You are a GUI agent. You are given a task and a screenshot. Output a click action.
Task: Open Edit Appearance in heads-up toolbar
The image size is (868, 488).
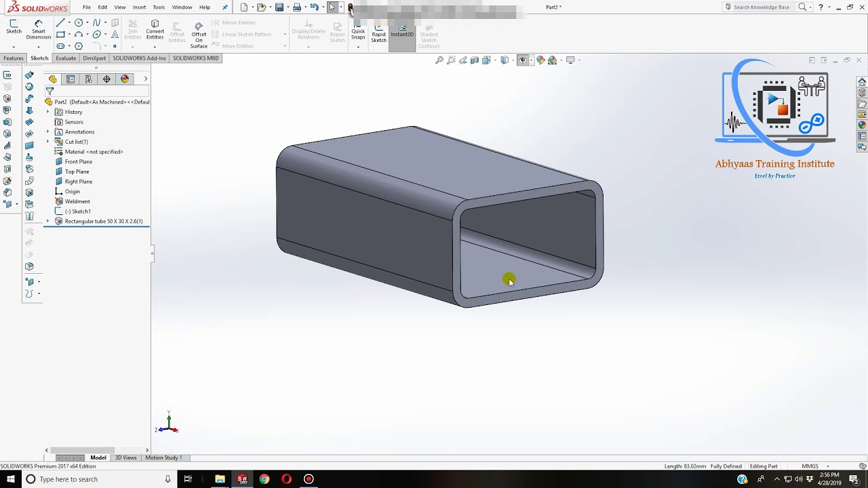point(540,60)
